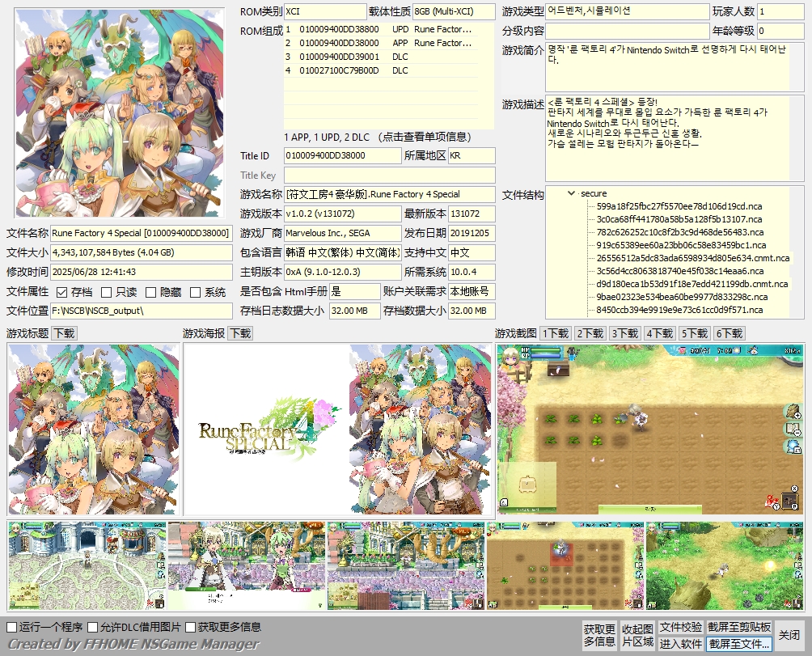This screenshot has width=812, height=656.
Task: Click the 游戏名称 game name field
Action: pos(390,194)
